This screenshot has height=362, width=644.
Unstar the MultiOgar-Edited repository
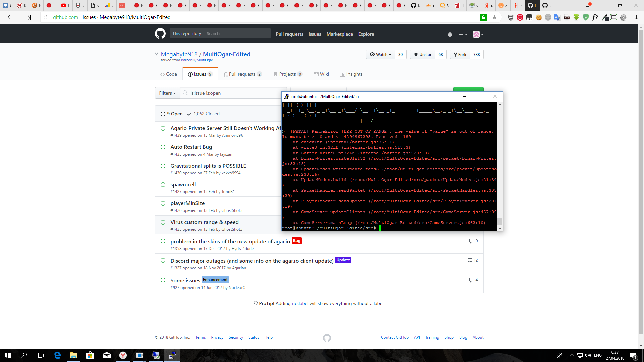(x=422, y=54)
